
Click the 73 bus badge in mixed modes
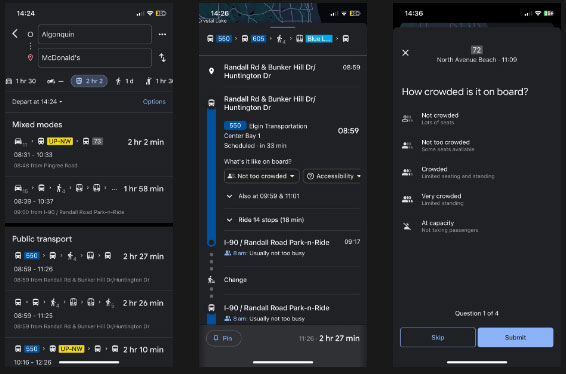click(x=97, y=141)
